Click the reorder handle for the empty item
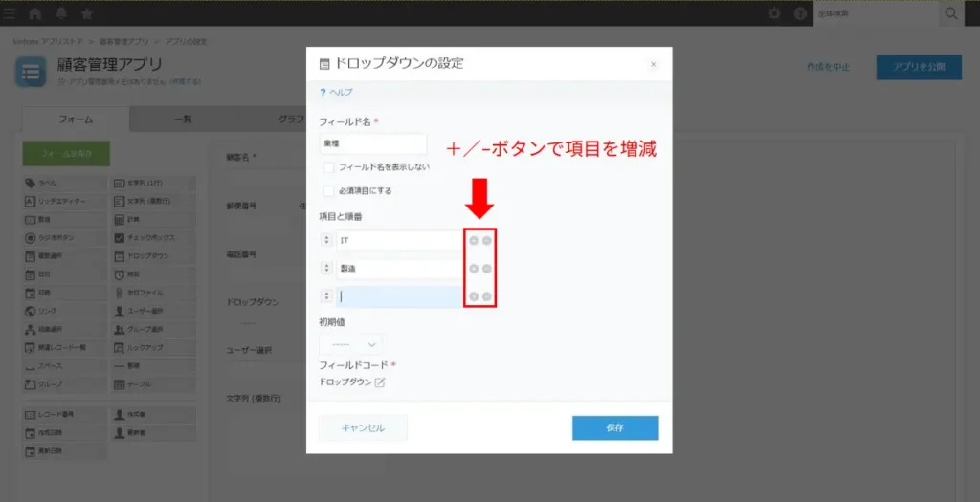 pos(326,296)
